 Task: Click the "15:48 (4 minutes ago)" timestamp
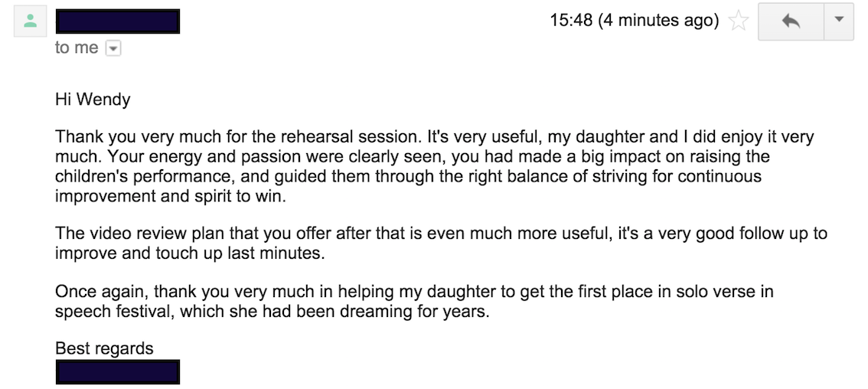coord(634,21)
